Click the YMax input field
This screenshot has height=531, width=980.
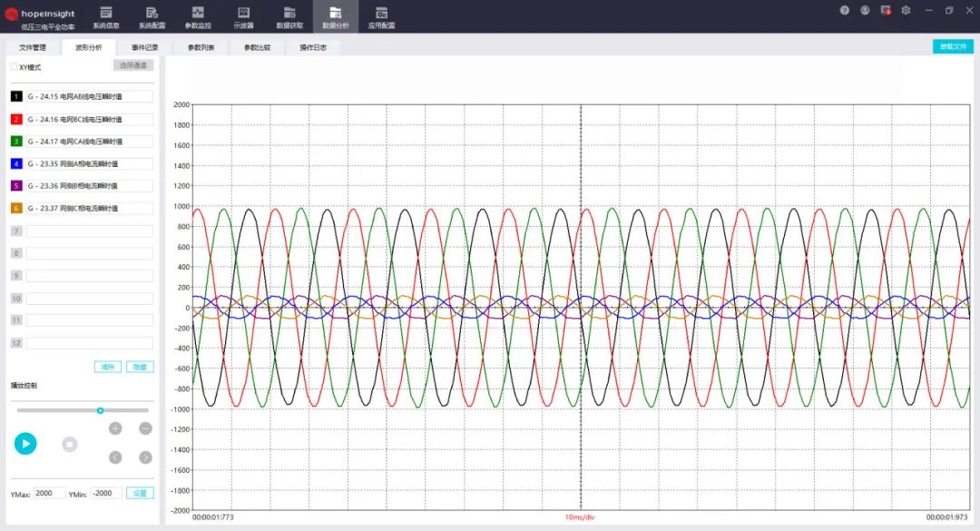point(49,493)
